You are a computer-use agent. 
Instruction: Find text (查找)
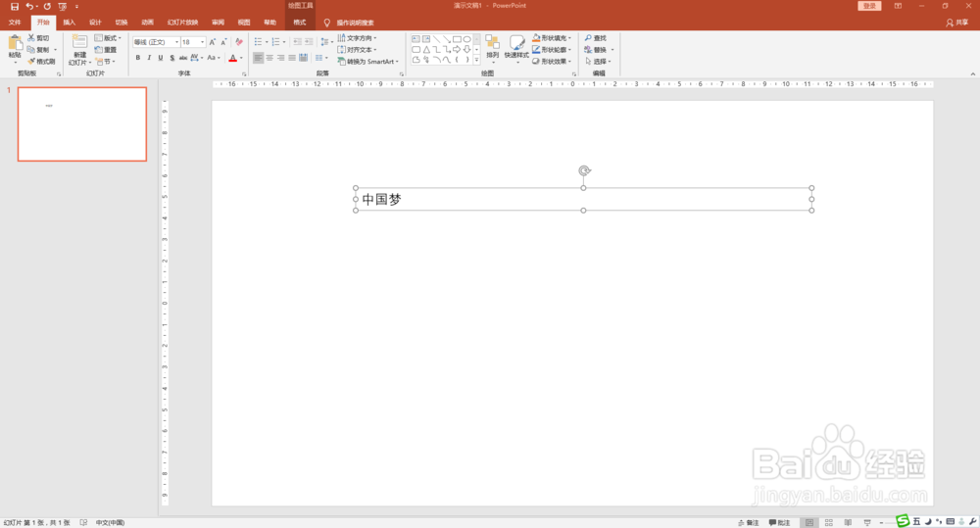(x=596, y=38)
